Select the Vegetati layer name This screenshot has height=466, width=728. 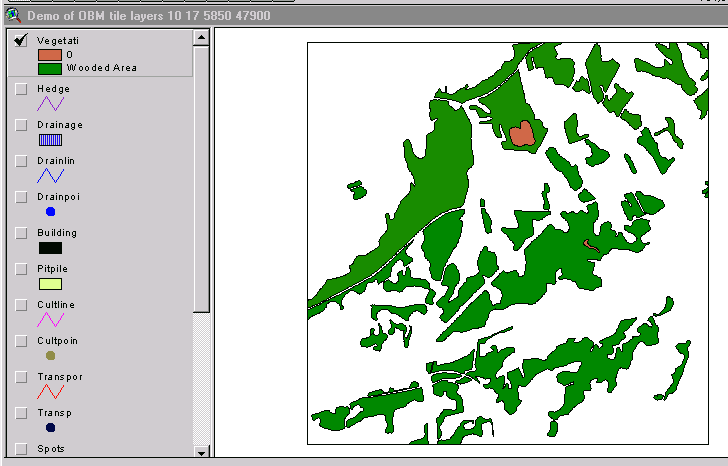[x=58, y=41]
